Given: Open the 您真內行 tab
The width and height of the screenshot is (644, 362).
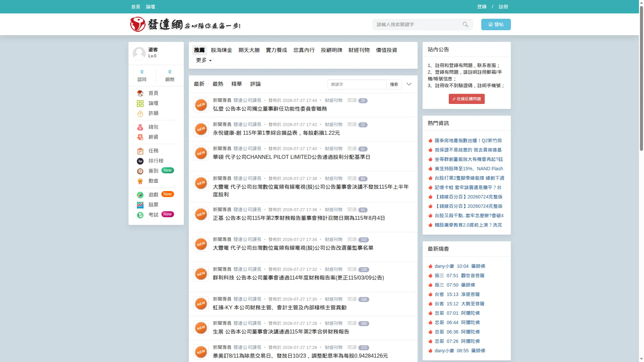Looking at the screenshot, I should (x=304, y=50).
